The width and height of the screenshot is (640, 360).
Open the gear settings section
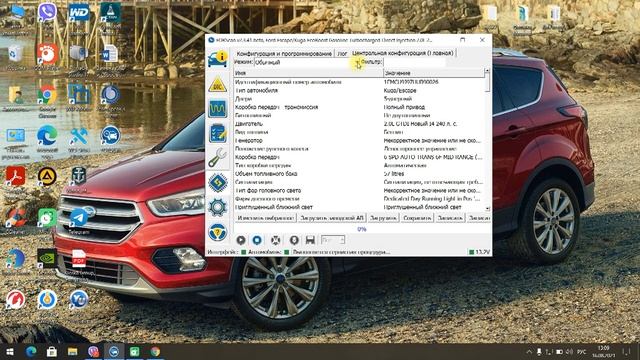[218, 207]
